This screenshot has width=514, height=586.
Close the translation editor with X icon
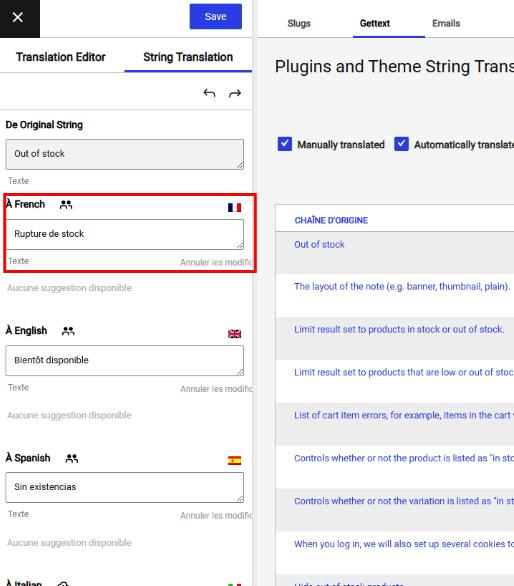18,18
